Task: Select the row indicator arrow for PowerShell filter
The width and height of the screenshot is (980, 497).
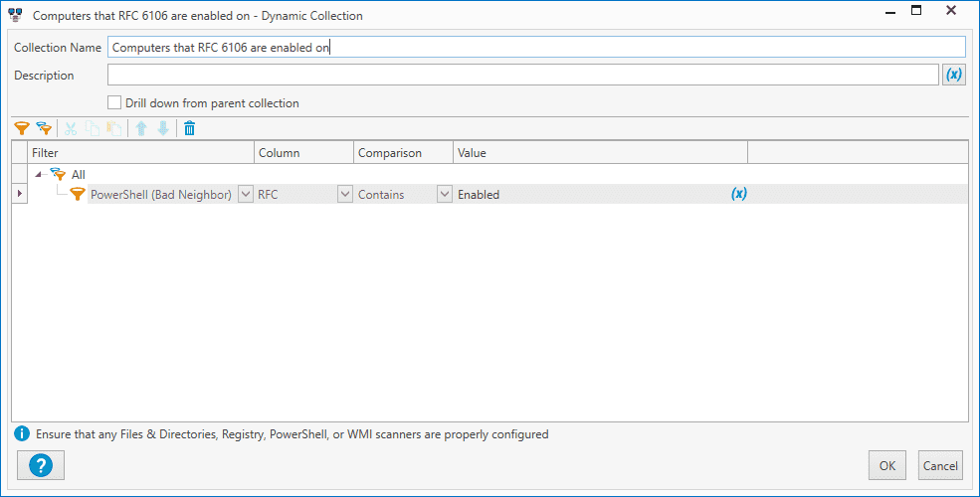Action: click(19, 194)
